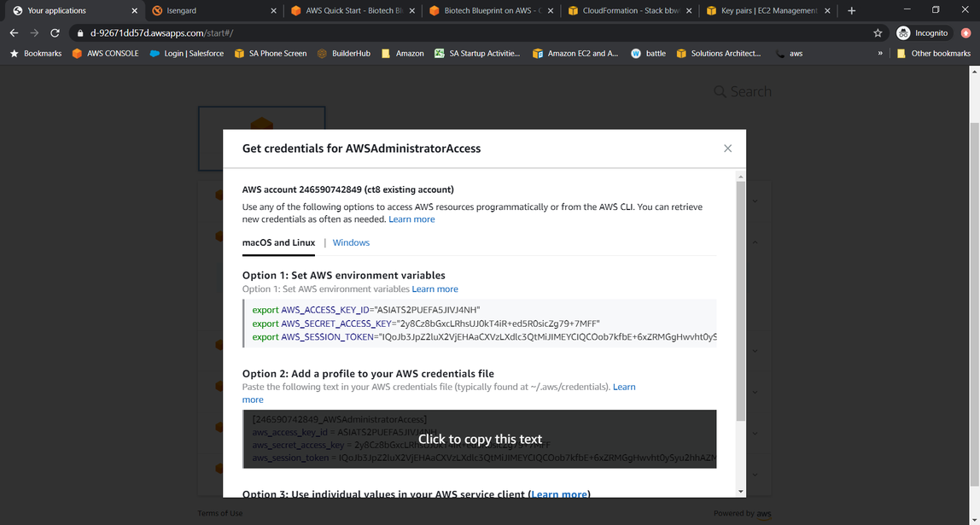980x525 pixels.
Task: Open the AWS CONSOLE bookmark
Action: (105, 54)
